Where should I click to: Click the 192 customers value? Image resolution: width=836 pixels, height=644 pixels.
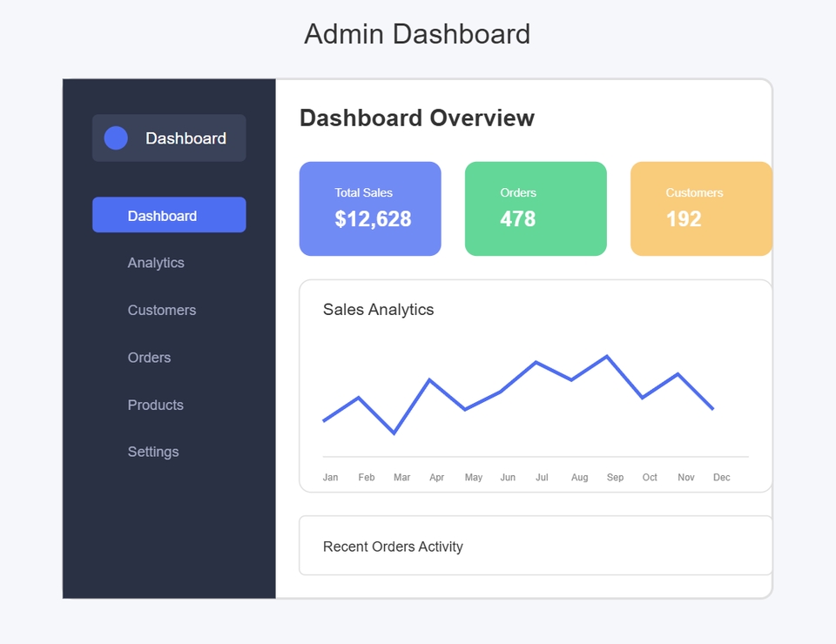(x=684, y=219)
